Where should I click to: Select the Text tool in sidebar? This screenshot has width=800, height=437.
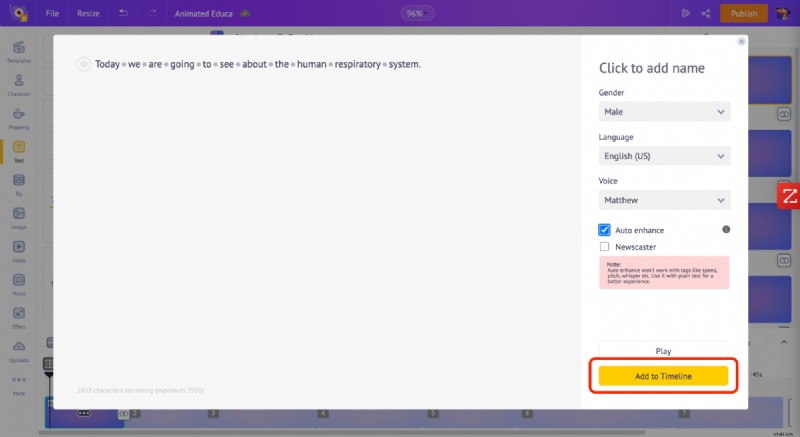point(18,151)
